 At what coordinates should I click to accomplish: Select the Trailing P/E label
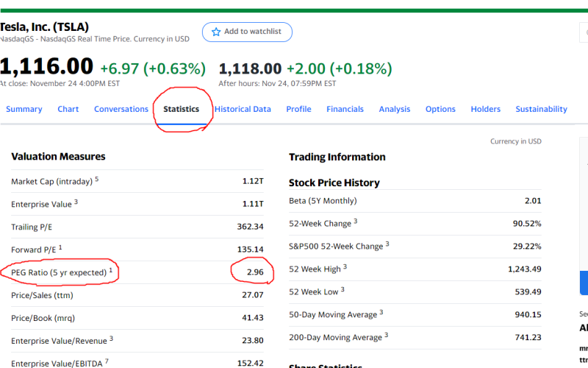[x=32, y=227]
